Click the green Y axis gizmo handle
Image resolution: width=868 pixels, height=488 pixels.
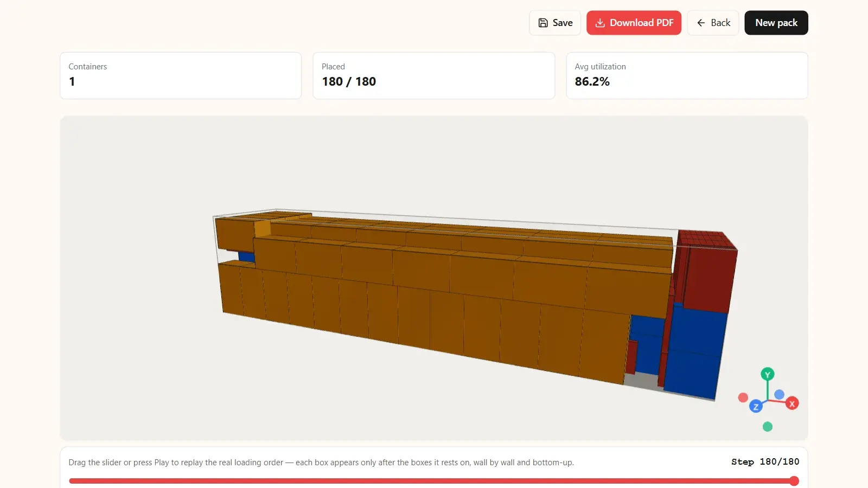[x=767, y=374]
